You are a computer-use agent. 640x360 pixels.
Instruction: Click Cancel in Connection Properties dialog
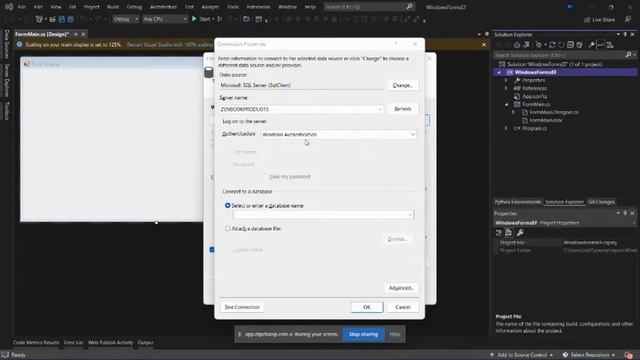(x=402, y=307)
